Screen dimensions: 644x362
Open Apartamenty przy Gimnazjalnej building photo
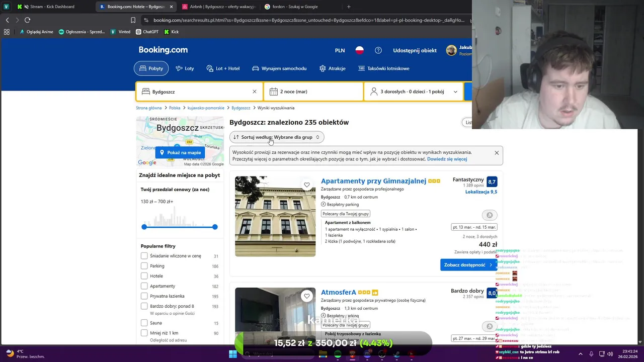275,216
